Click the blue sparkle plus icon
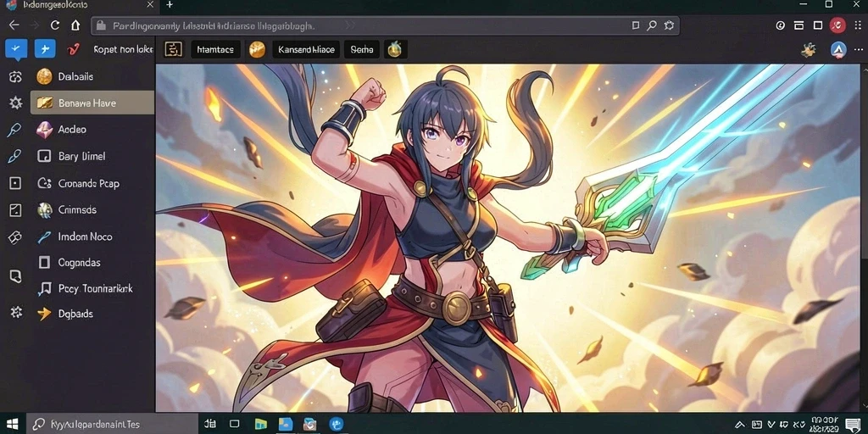This screenshot has height=434, width=868. click(x=45, y=49)
